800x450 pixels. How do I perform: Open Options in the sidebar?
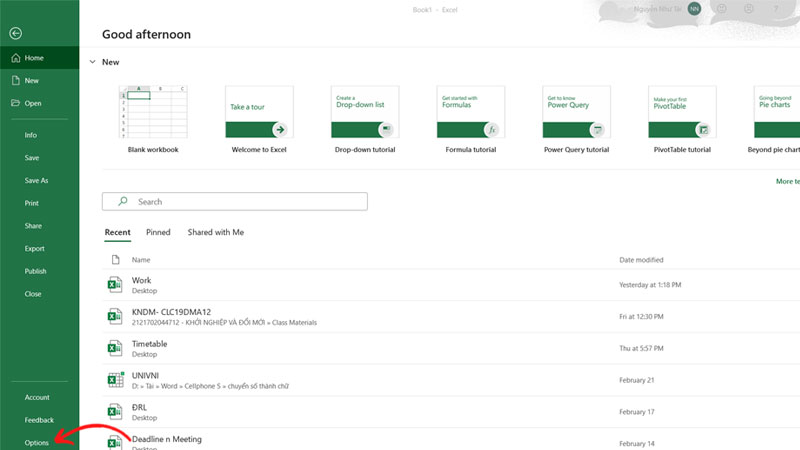pos(37,442)
